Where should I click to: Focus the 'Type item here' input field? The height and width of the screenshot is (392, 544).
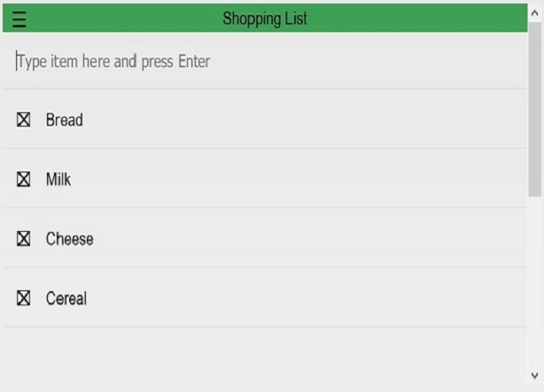[x=266, y=62]
